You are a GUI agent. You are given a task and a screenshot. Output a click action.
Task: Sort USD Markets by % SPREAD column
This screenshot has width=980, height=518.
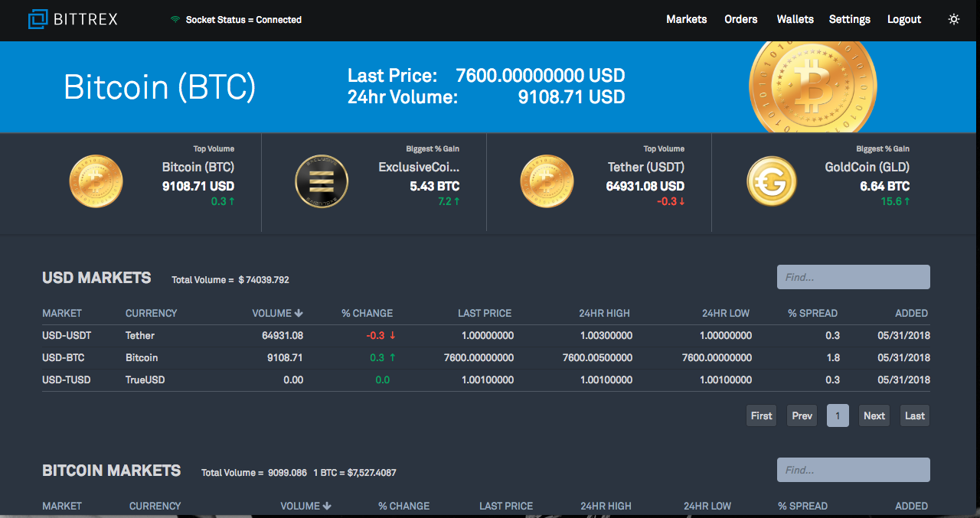pyautogui.click(x=812, y=313)
